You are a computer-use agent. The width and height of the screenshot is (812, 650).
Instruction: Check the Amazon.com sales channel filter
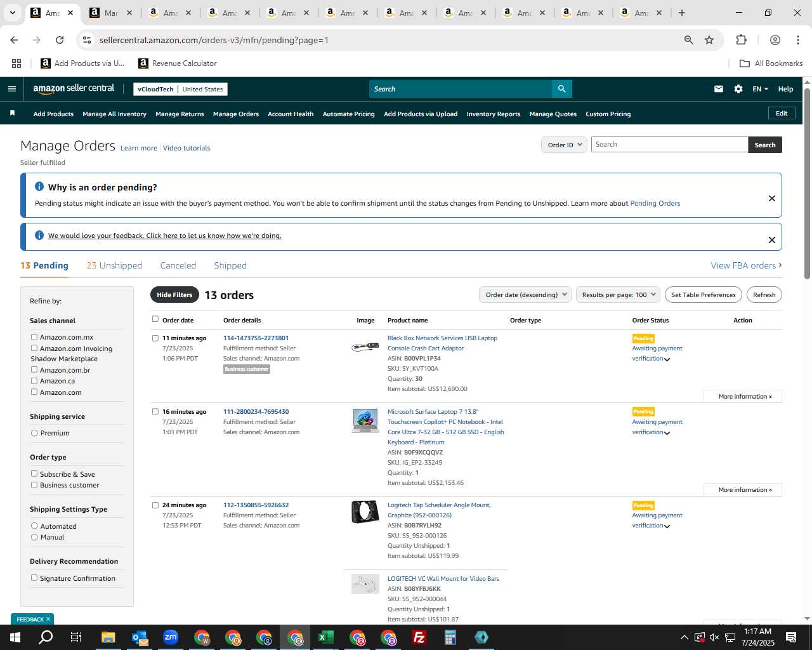pyautogui.click(x=34, y=392)
